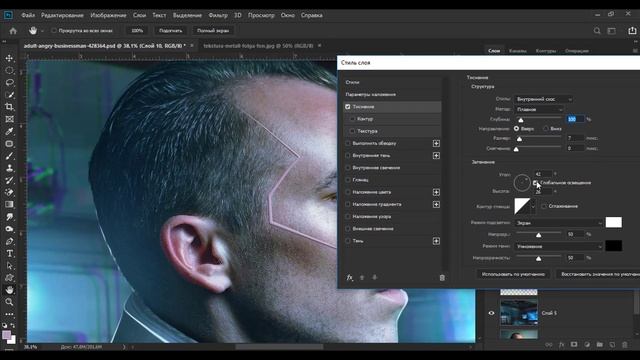Image resolution: width=640 pixels, height=360 pixels.
Task: Open the Метод dropdown showing Плавное
Action: point(539,109)
